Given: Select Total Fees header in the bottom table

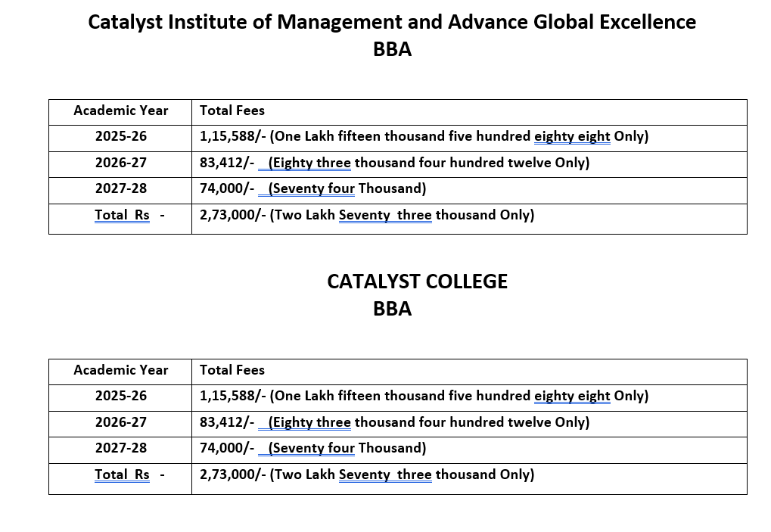Looking at the screenshot, I should click(232, 370).
